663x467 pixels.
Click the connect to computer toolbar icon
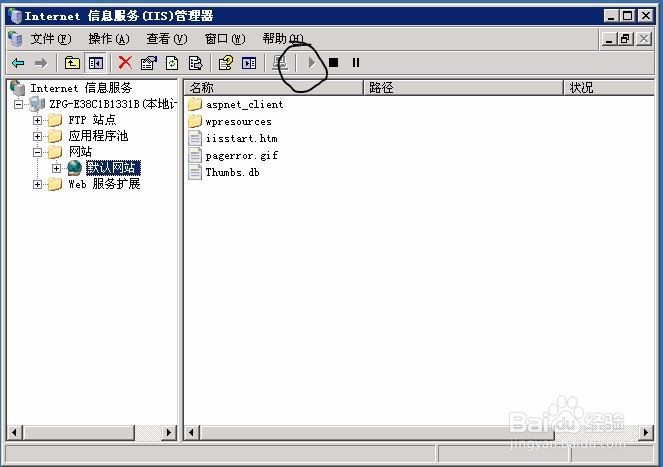[x=279, y=63]
